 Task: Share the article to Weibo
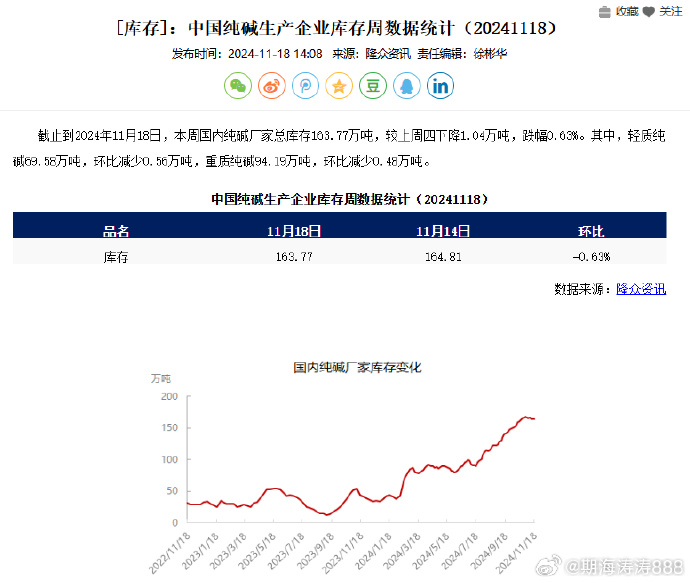272,86
